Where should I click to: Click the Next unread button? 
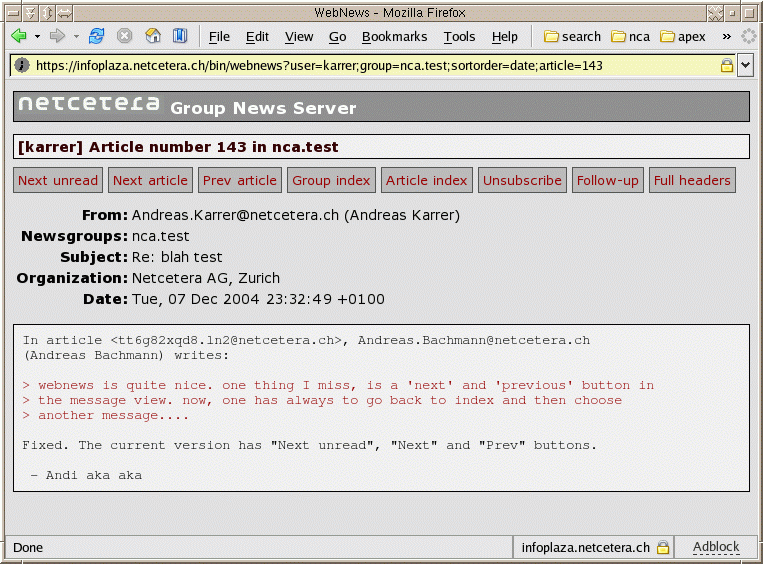coord(58,181)
